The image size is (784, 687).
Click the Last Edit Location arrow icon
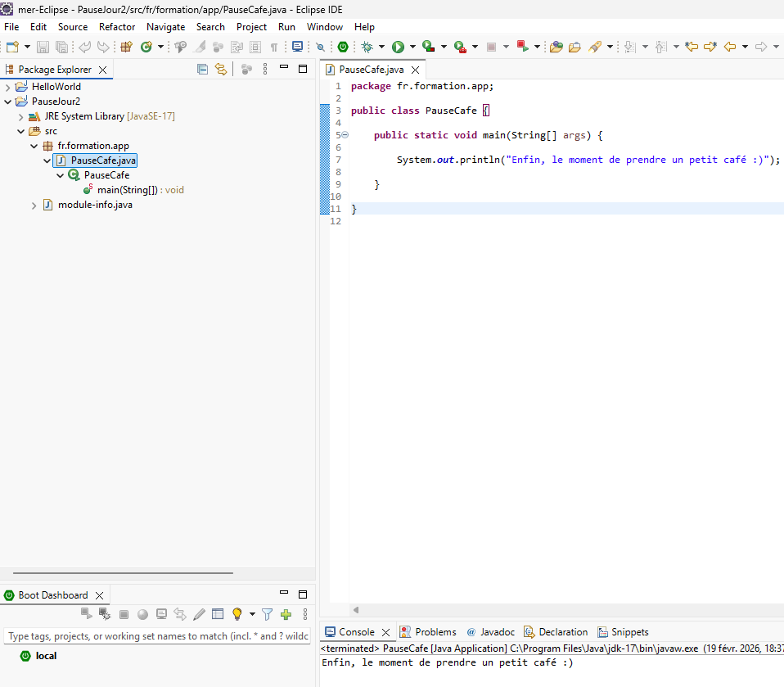[x=692, y=47]
